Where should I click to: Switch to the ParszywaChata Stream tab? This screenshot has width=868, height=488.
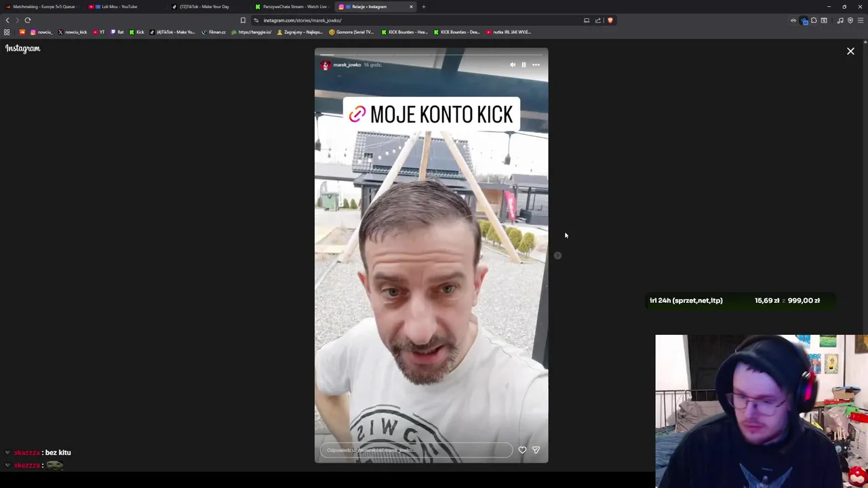(x=292, y=7)
